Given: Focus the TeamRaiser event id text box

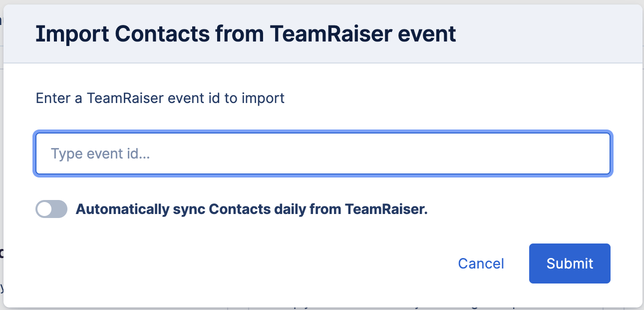Looking at the screenshot, I should coord(322,153).
